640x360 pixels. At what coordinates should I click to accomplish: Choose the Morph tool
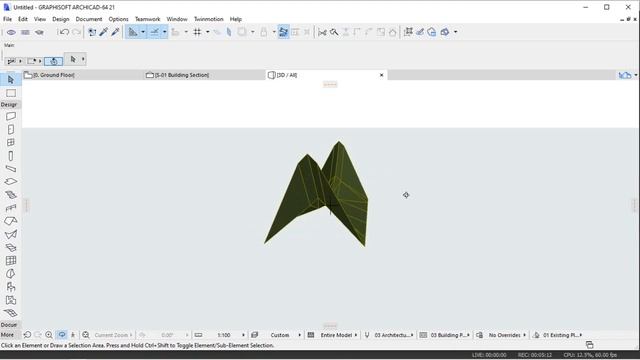pyautogui.click(x=11, y=273)
